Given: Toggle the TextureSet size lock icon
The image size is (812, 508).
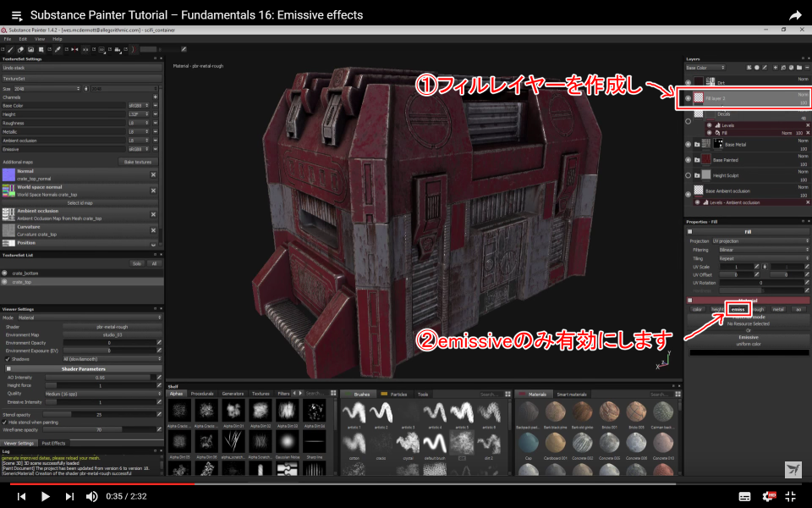Looking at the screenshot, I should 86,89.
